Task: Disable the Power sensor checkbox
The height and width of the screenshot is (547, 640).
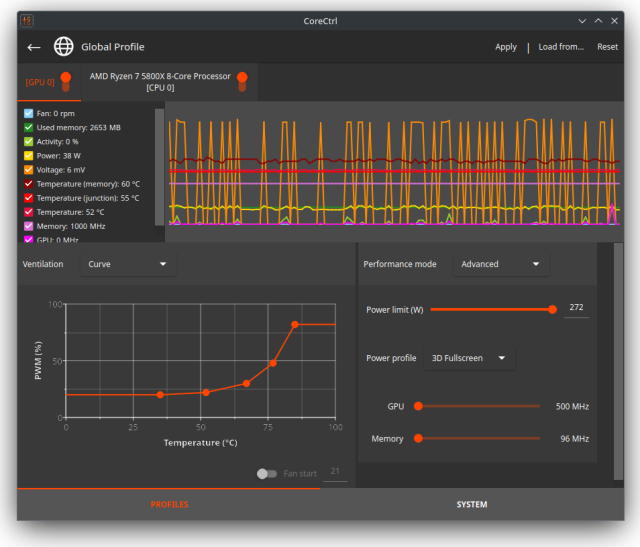Action: pyautogui.click(x=28, y=156)
